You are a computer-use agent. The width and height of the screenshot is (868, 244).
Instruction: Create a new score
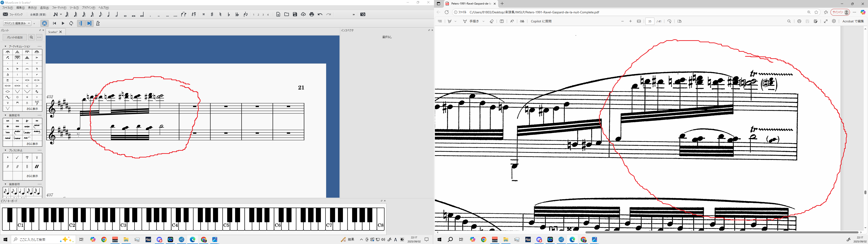[278, 14]
